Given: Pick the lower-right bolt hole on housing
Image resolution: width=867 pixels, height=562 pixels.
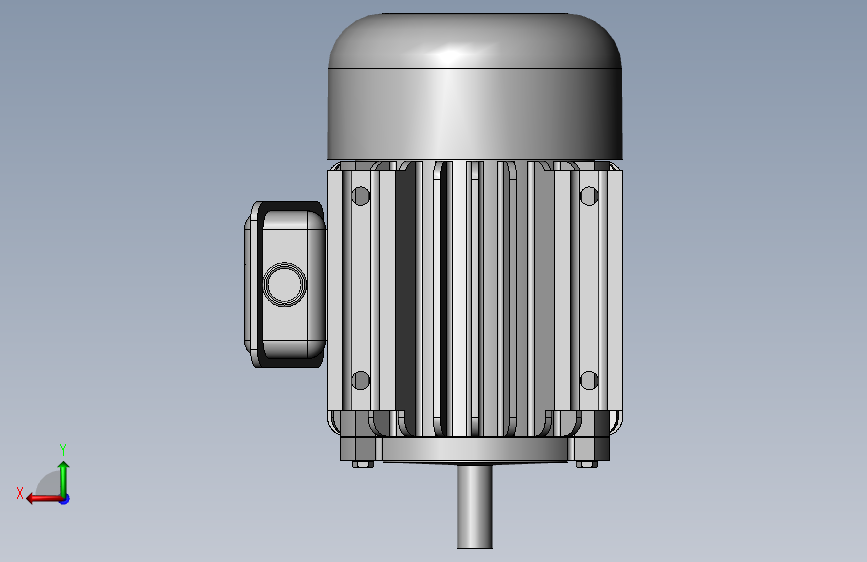Looking at the screenshot, I should (x=589, y=381).
